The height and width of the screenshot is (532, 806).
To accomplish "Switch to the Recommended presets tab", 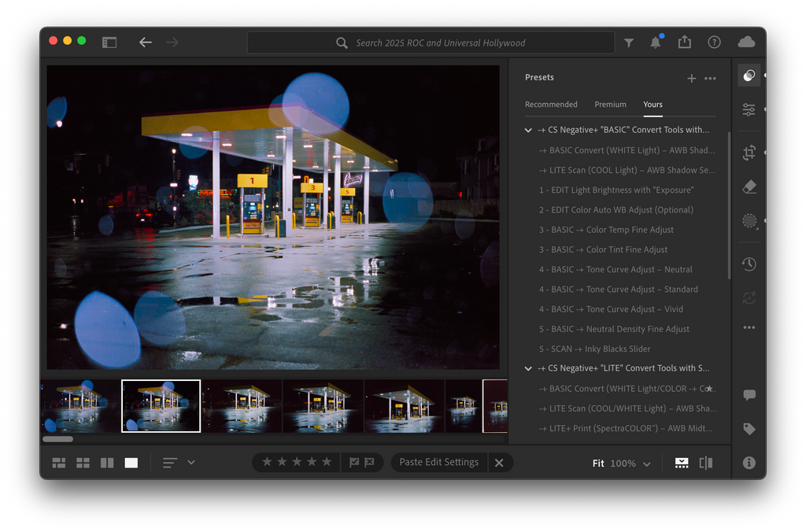I will 552,104.
